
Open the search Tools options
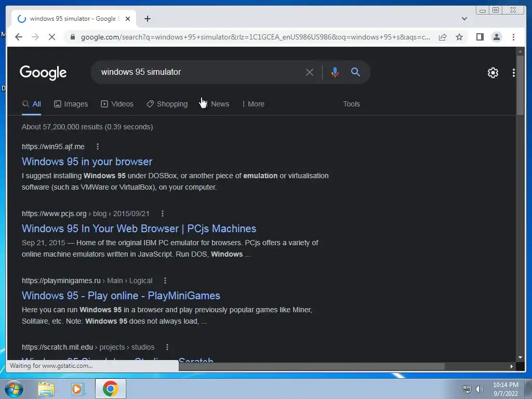(x=351, y=104)
